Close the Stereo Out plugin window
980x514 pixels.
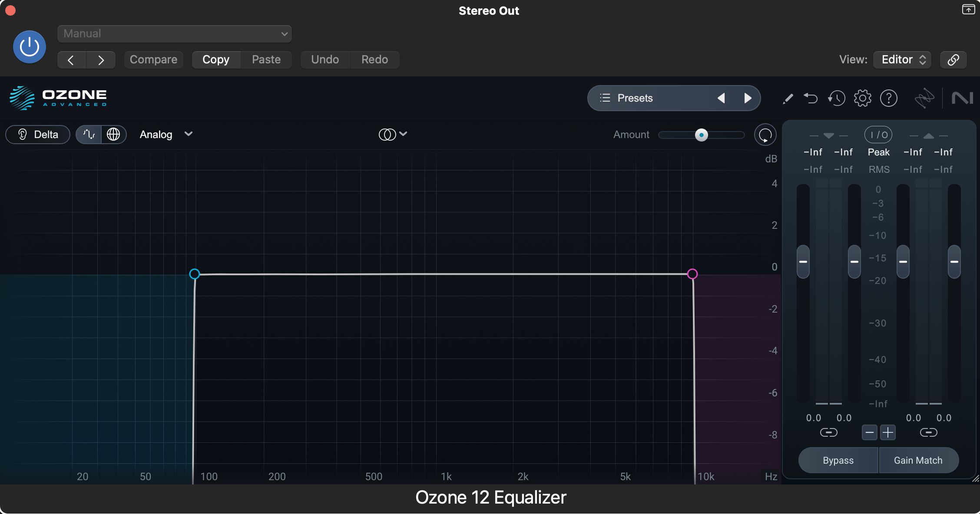pyautogui.click(x=10, y=10)
